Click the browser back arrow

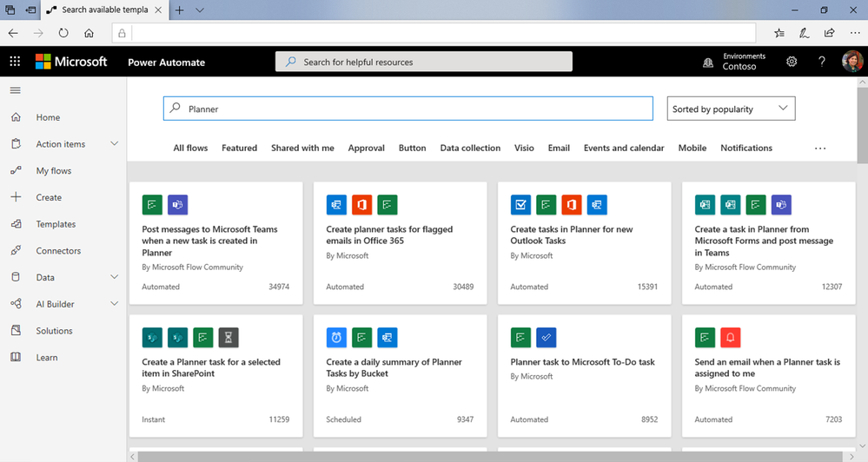13,33
